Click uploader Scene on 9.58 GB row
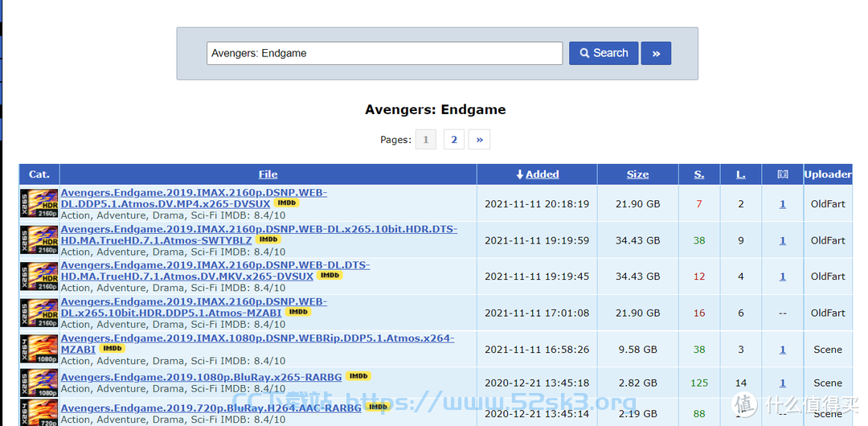The image size is (868, 426). click(x=828, y=350)
